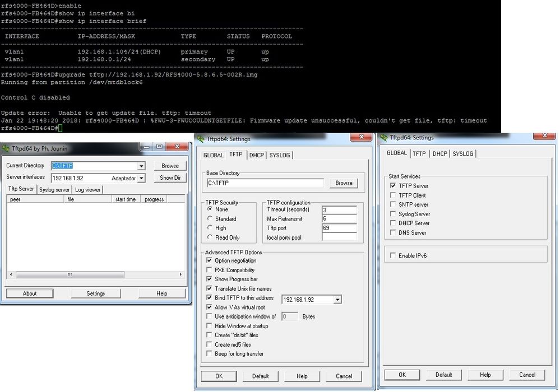The image size is (560, 392).
Task: Click Browse next to Base Directory
Action: click(344, 183)
